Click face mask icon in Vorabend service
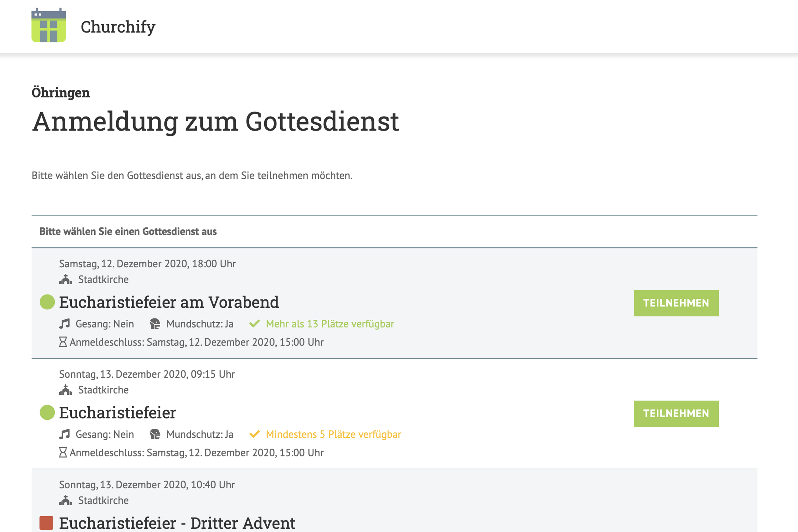The image size is (798, 532). point(155,324)
